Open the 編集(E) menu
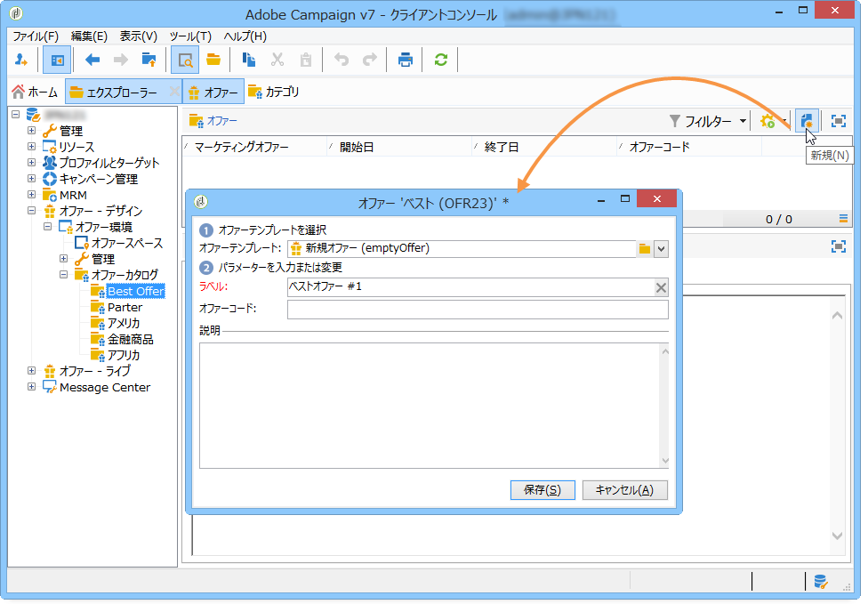This screenshot has height=604, width=868. click(x=89, y=36)
